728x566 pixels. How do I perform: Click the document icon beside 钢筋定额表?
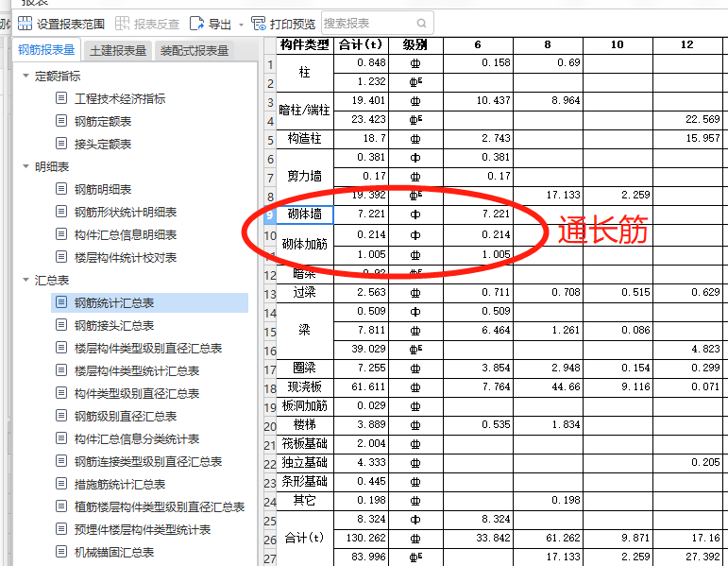tap(61, 121)
